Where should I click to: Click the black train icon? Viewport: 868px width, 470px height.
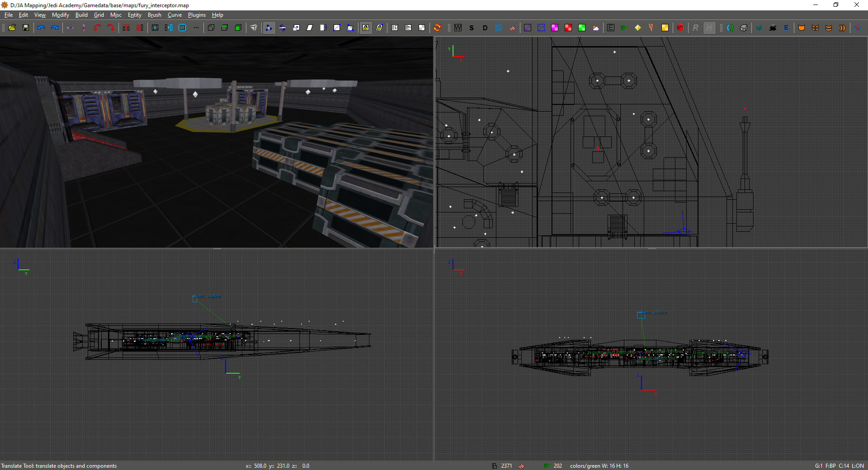[x=773, y=28]
